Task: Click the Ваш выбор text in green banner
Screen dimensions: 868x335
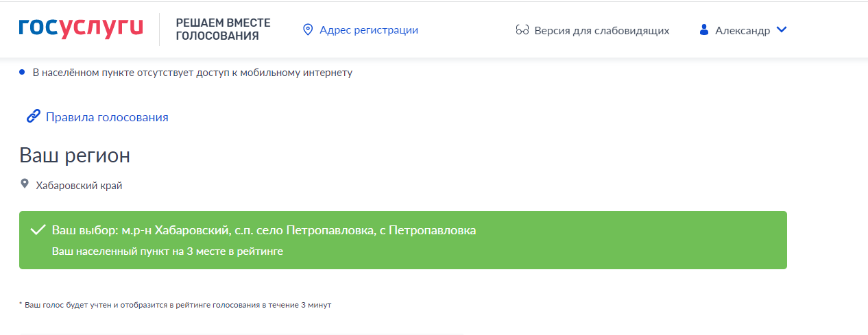Action: 263,230
